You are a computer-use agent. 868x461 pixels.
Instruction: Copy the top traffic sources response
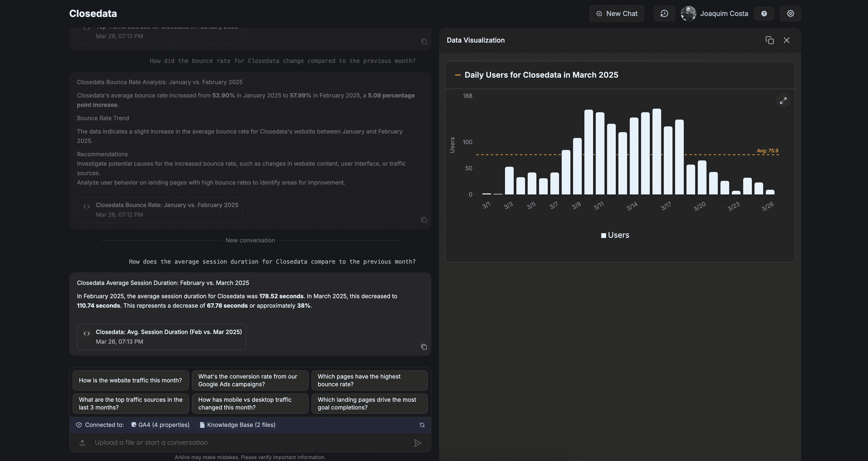pyautogui.click(x=424, y=41)
